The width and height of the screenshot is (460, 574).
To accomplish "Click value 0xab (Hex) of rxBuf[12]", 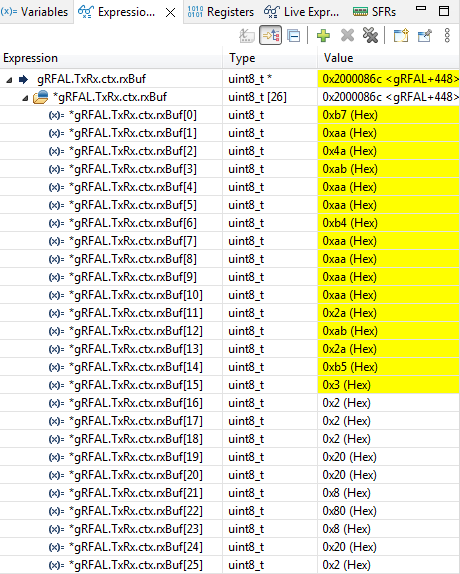I will [x=350, y=331].
